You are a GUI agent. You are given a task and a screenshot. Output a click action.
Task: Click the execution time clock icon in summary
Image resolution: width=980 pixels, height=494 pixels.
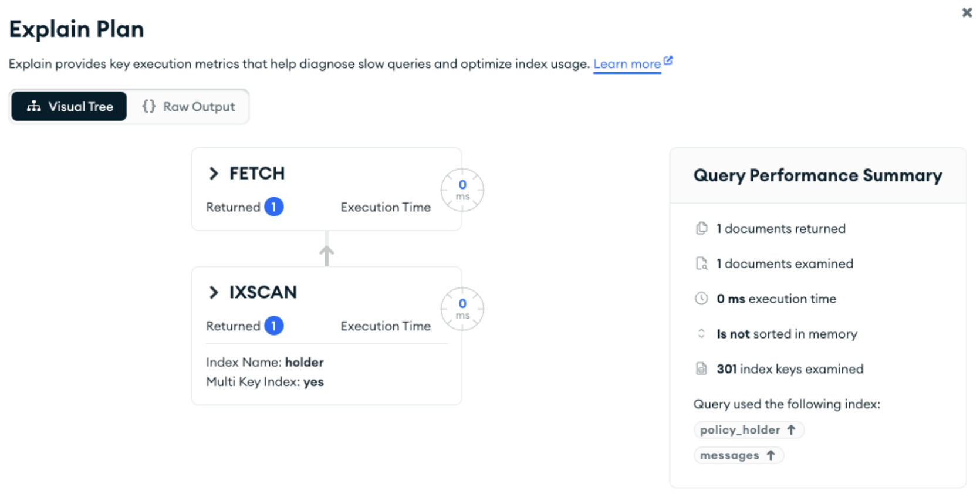701,299
